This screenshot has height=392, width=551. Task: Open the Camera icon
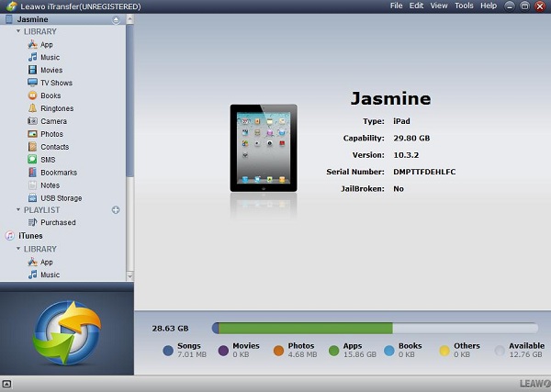coord(32,121)
